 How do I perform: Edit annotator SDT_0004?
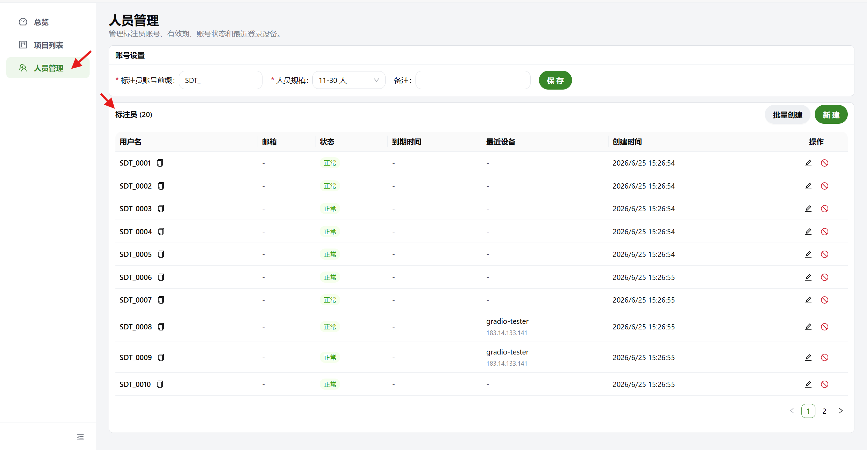point(808,231)
